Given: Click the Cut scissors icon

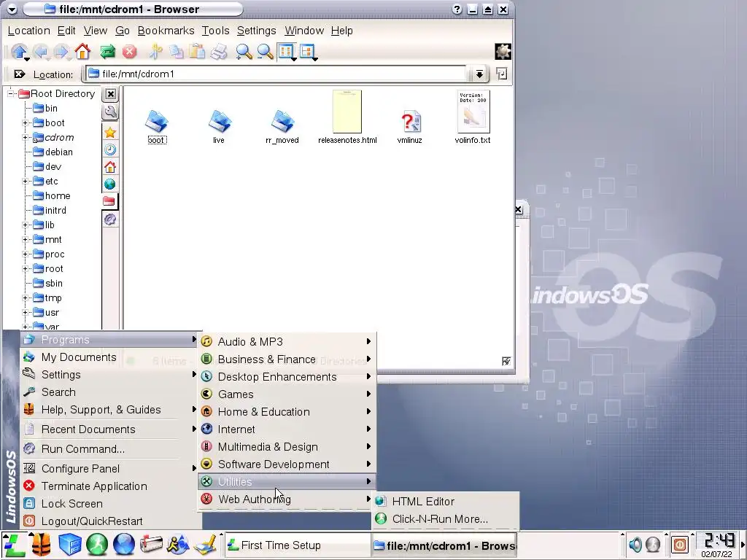Looking at the screenshot, I should pos(155,52).
